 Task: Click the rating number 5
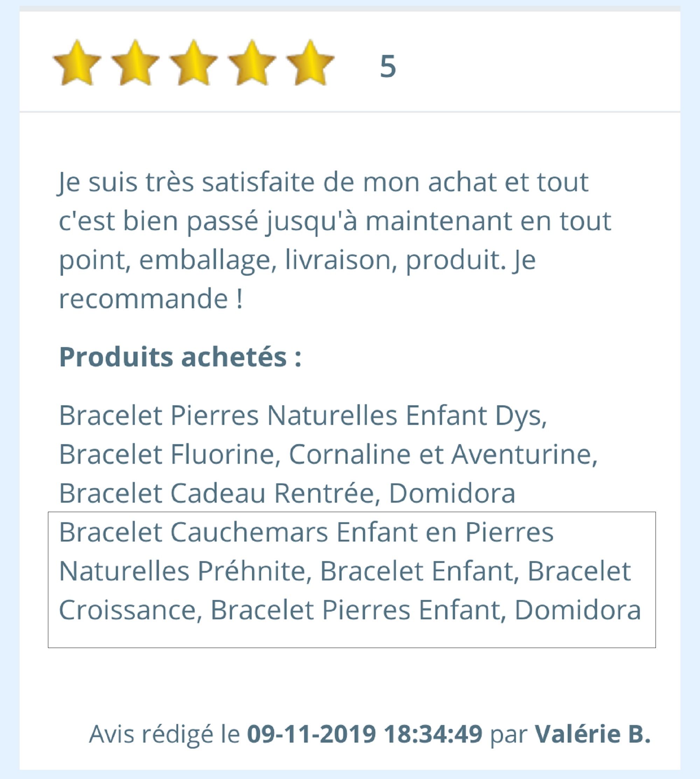[x=388, y=66]
